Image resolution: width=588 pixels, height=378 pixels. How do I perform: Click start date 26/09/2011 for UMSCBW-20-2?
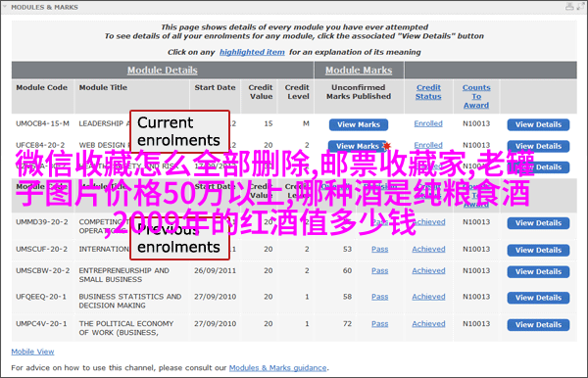216,270
